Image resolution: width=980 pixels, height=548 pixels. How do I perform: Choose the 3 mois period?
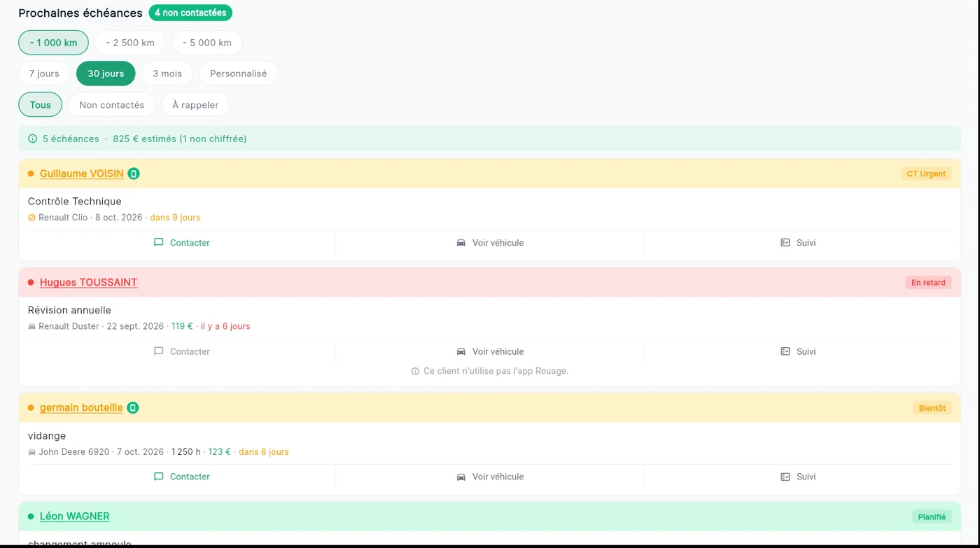[167, 73]
